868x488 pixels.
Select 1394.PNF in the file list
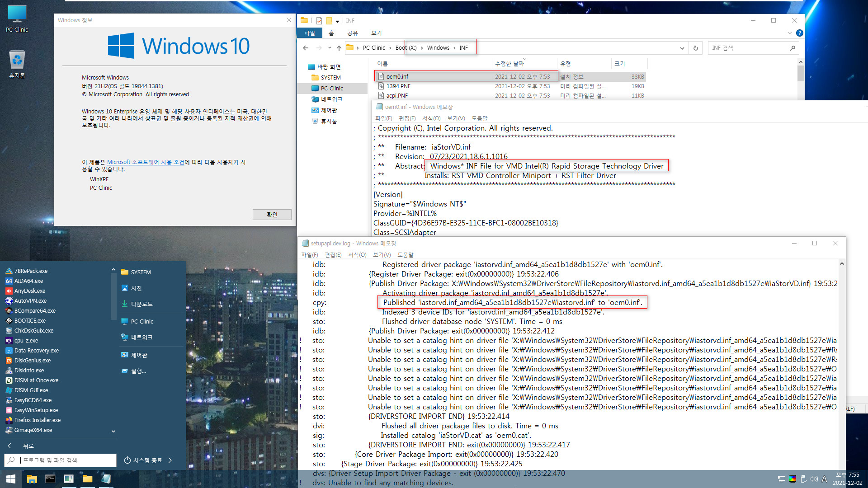point(510,86)
